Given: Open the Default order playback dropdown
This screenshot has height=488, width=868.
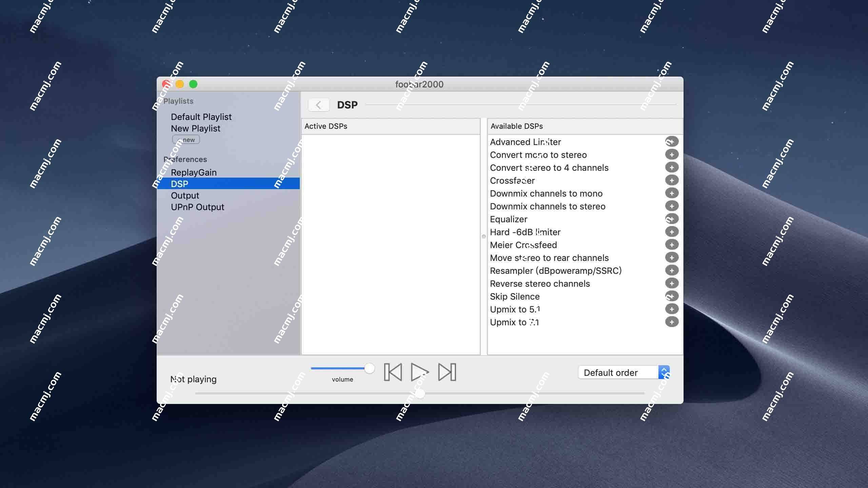Looking at the screenshot, I should point(624,372).
